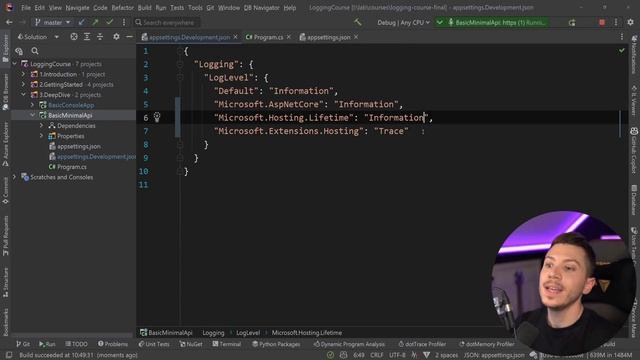Click the back navigation arrow

click(x=9, y=22)
